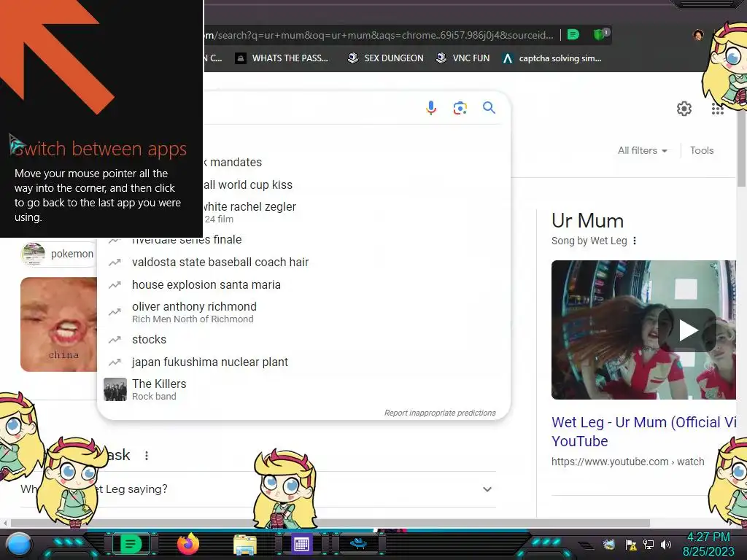Select suggestion ending in white rachel zegler
Image resolution: width=747 pixels, height=560 pixels.
pos(356,212)
